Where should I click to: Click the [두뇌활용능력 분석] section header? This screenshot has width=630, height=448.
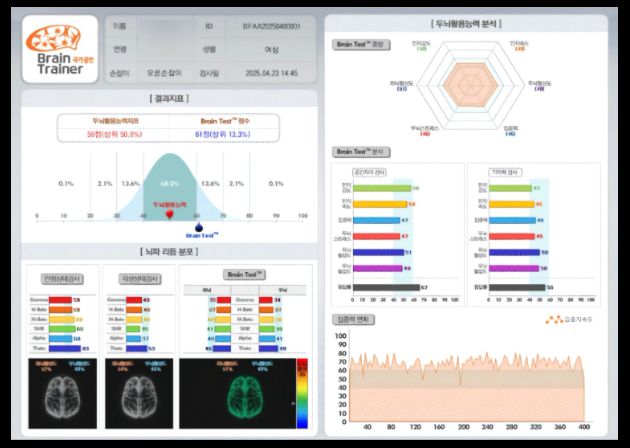pyautogui.click(x=466, y=24)
